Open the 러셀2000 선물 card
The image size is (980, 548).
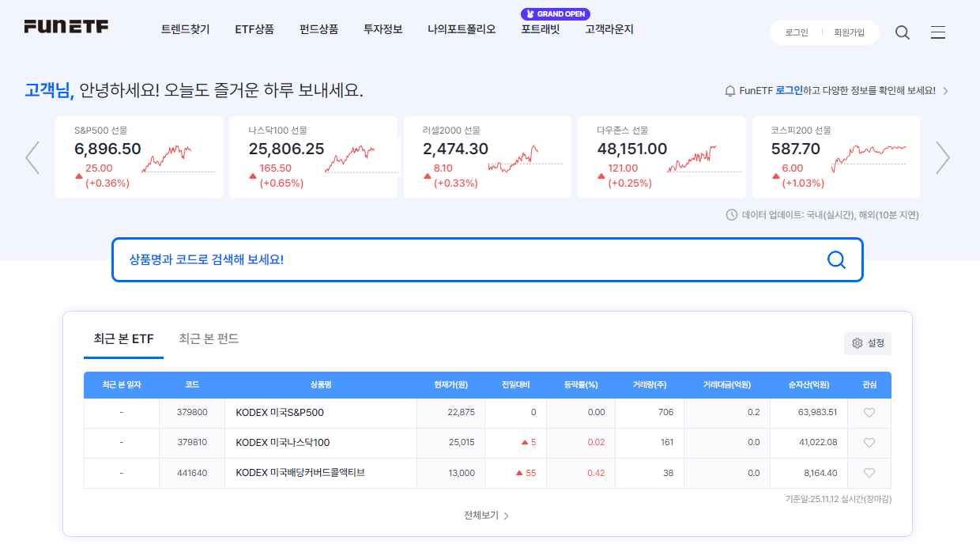pyautogui.click(x=488, y=157)
